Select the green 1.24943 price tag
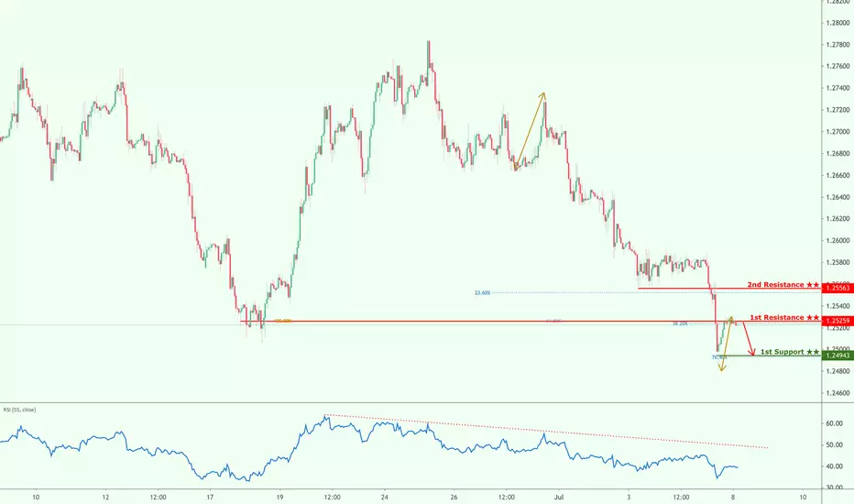Image resolution: width=854 pixels, height=504 pixels. 838,356
